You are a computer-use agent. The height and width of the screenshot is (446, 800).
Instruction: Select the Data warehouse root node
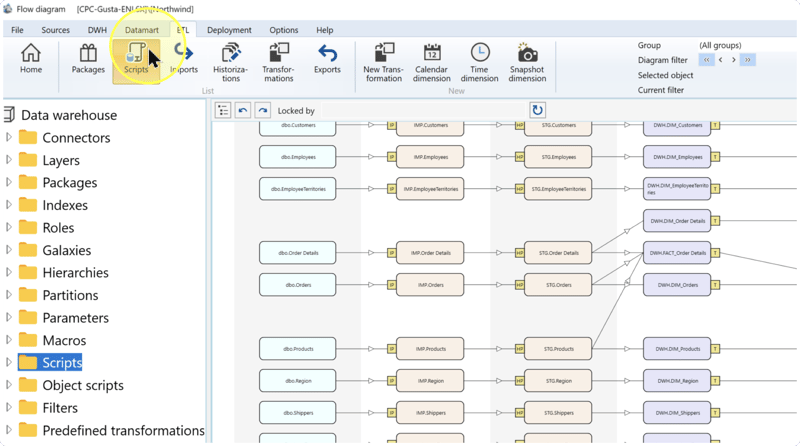tap(69, 115)
